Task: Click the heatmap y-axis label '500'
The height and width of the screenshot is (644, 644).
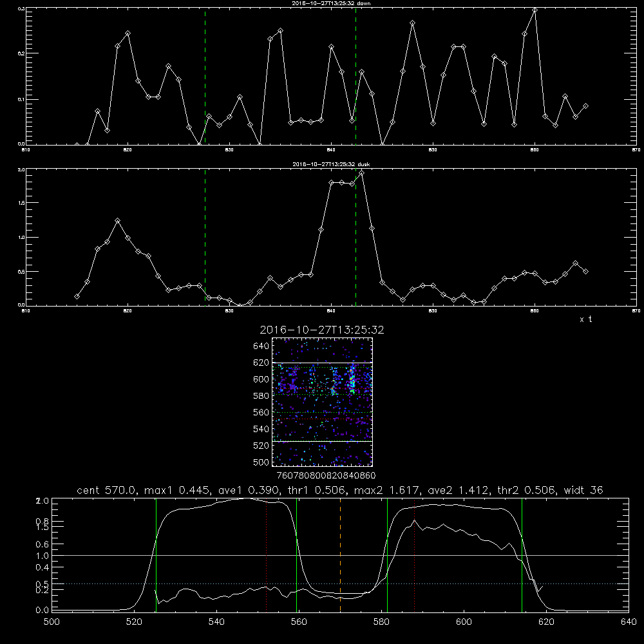Action: click(261, 462)
